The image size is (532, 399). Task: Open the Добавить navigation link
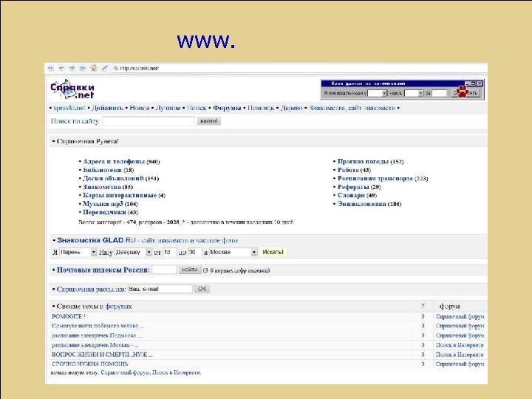coord(108,108)
